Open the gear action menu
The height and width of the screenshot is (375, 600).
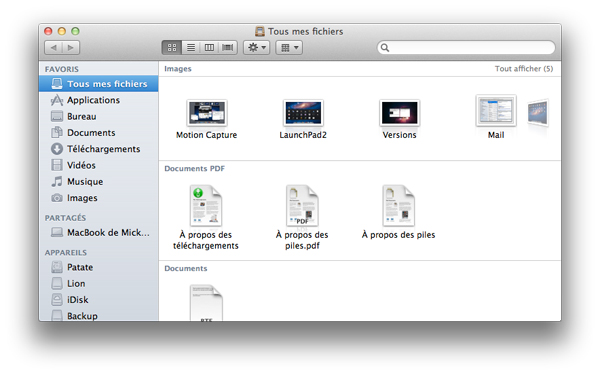256,47
